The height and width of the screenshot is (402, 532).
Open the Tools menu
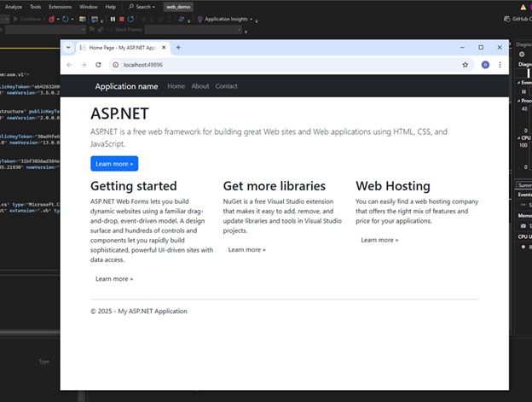point(35,7)
